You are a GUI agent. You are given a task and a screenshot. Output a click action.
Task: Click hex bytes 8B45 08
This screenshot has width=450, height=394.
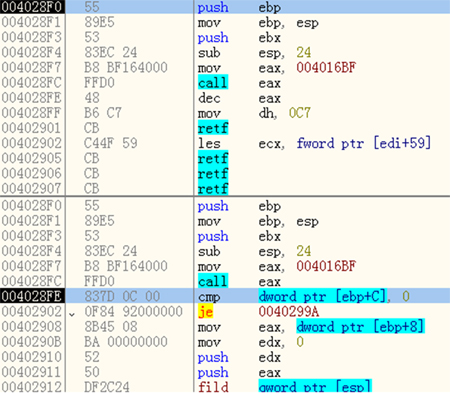pyautogui.click(x=110, y=327)
